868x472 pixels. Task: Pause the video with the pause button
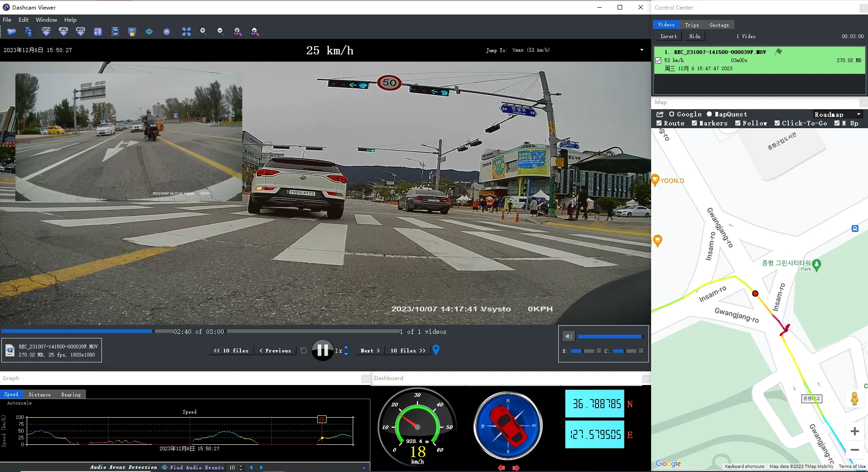[322, 350]
